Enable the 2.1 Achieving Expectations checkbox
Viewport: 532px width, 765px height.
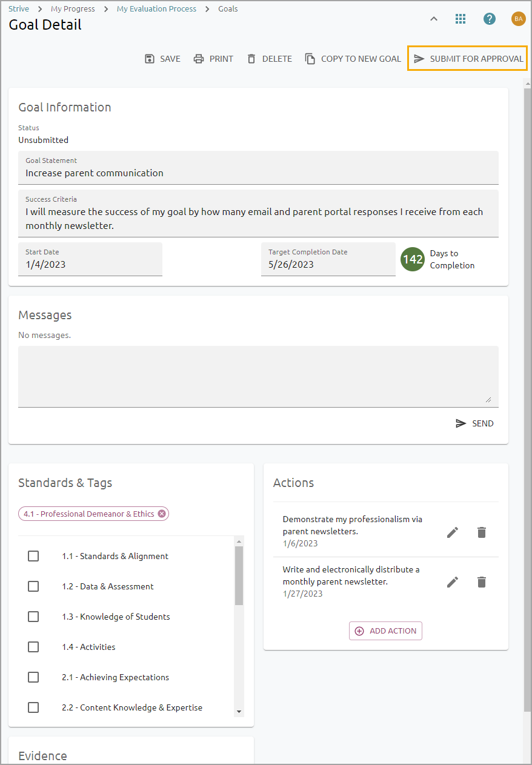coord(33,677)
